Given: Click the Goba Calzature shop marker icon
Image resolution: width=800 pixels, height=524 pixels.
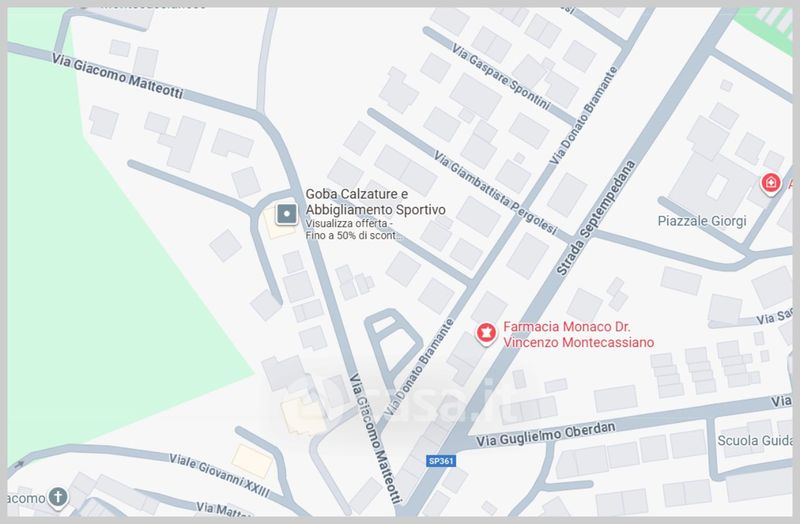Looking at the screenshot, I should coord(286,214).
